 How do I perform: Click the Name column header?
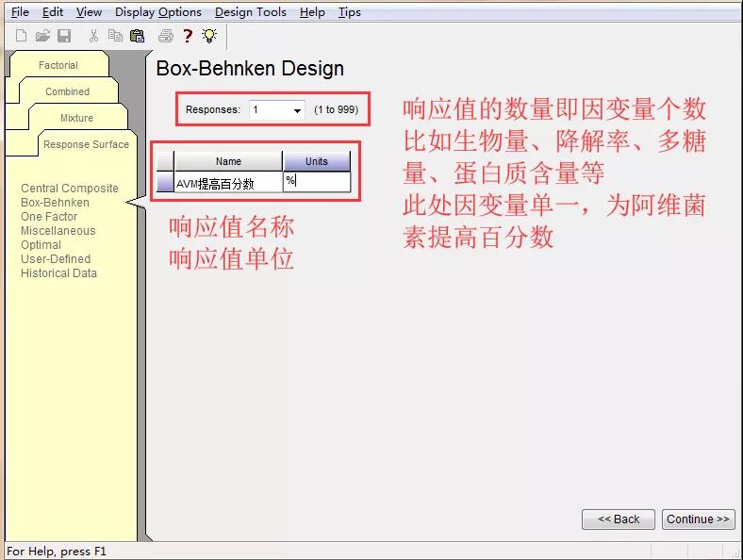point(228,161)
